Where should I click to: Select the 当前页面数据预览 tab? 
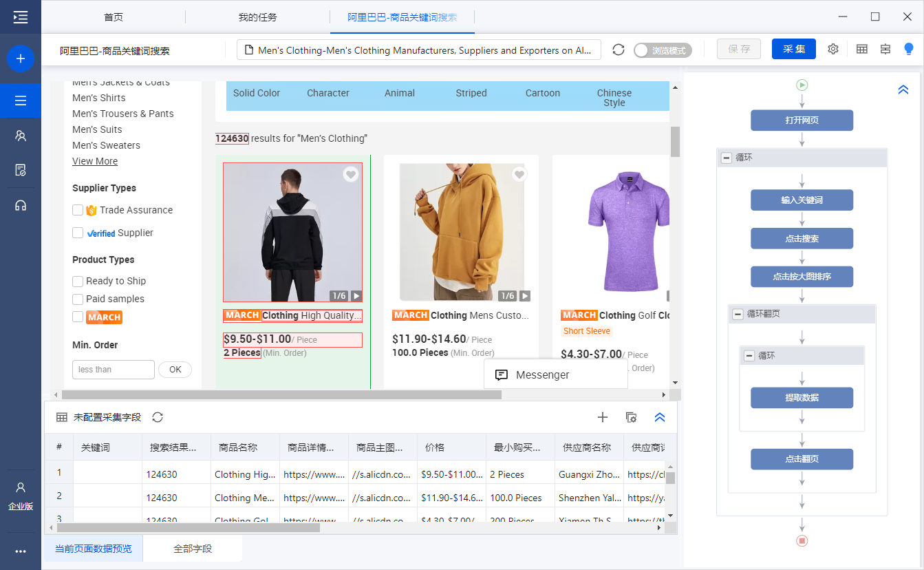[x=94, y=549]
